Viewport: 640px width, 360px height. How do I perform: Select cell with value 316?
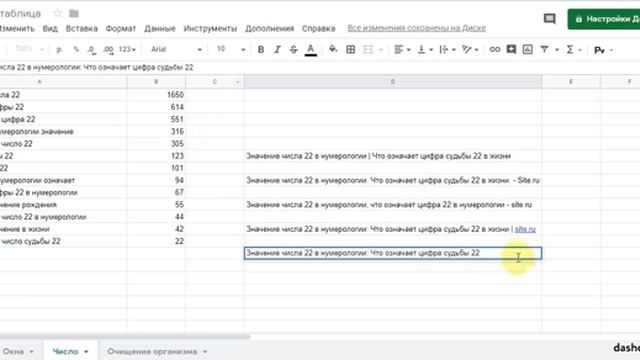[x=156, y=131]
